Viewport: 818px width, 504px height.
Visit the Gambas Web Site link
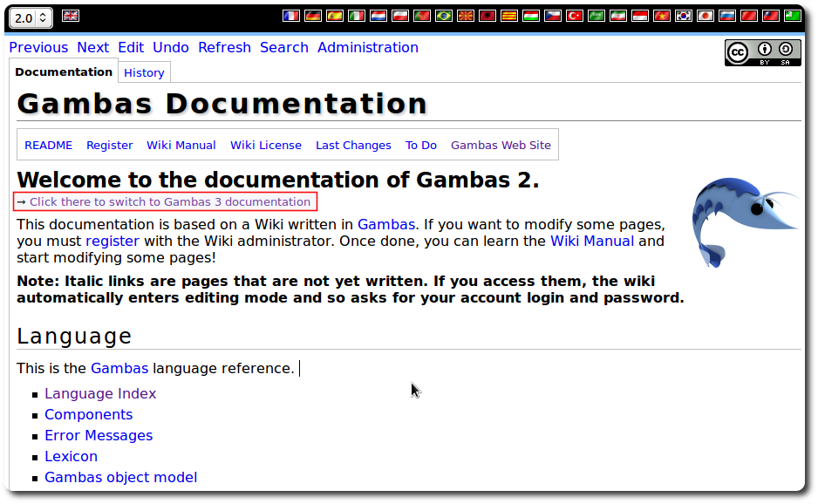(x=501, y=146)
